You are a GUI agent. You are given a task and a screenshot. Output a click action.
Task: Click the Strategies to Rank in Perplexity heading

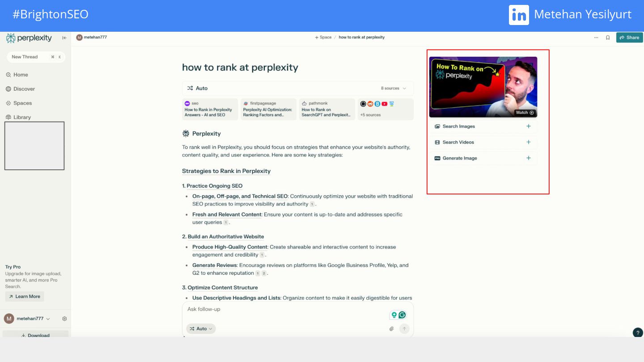coord(226,171)
